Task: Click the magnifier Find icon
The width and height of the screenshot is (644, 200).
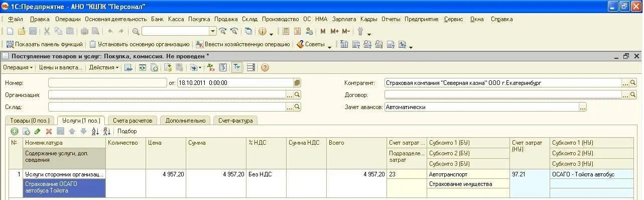Action: pyautogui.click(x=136, y=31)
